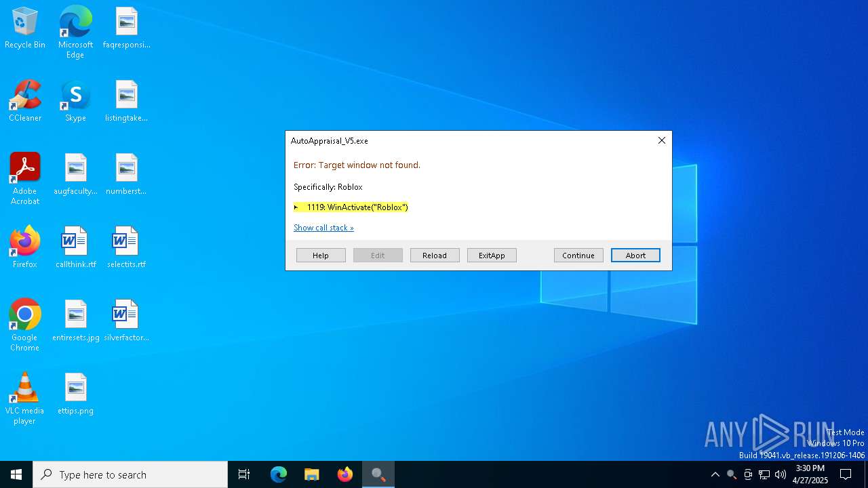
Task: Select selectits.rtf document icon
Action: [126, 248]
